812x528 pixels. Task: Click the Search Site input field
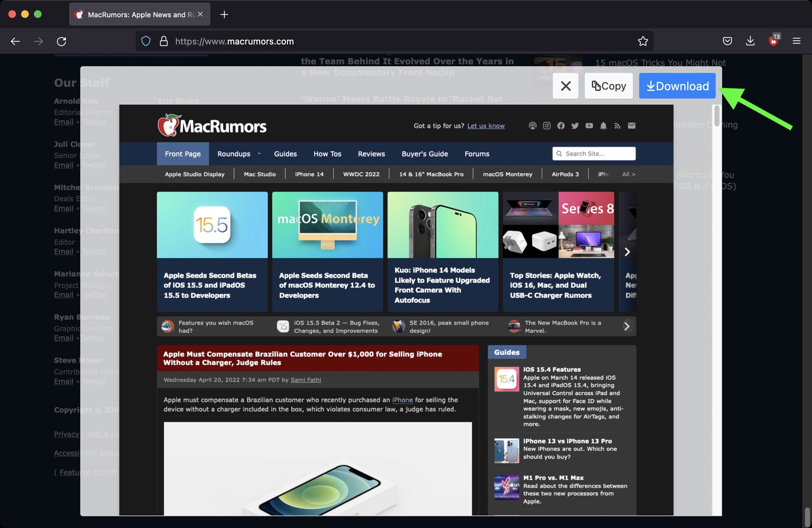594,154
